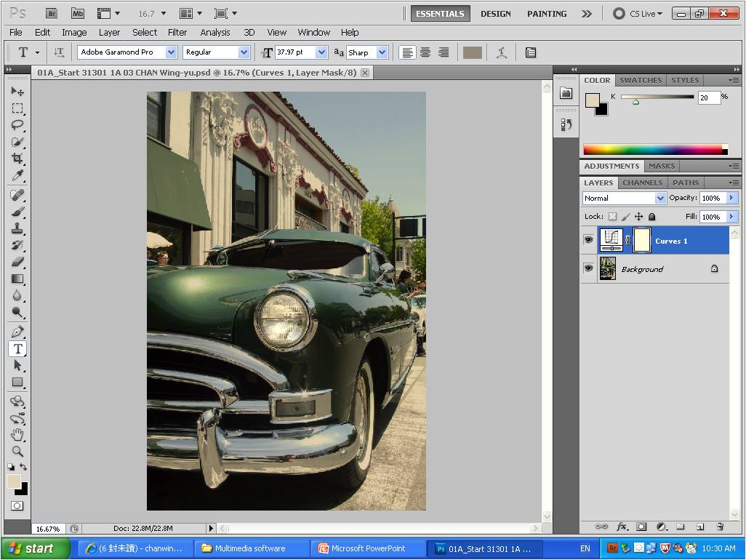Click the delete layer trash icon
The height and width of the screenshot is (560, 746).
click(x=720, y=527)
